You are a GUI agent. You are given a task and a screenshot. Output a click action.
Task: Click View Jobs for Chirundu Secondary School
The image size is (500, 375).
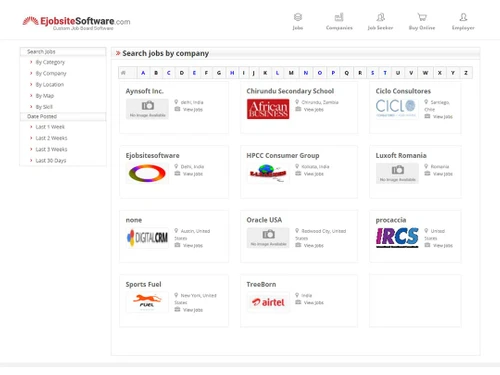click(x=313, y=109)
